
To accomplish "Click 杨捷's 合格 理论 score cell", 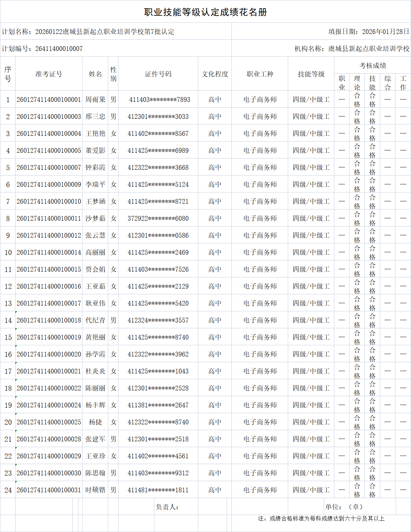I will 357,421.
